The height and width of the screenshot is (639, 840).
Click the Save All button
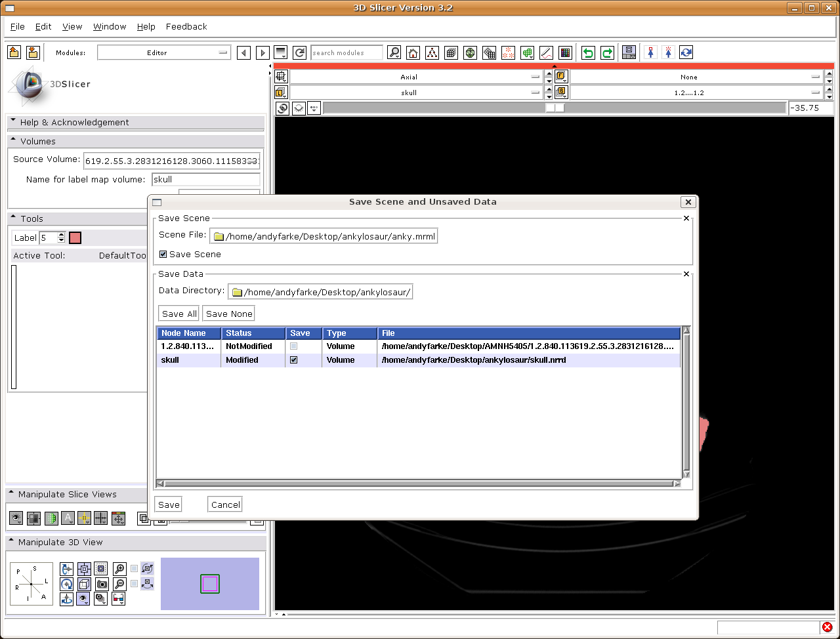coord(179,314)
